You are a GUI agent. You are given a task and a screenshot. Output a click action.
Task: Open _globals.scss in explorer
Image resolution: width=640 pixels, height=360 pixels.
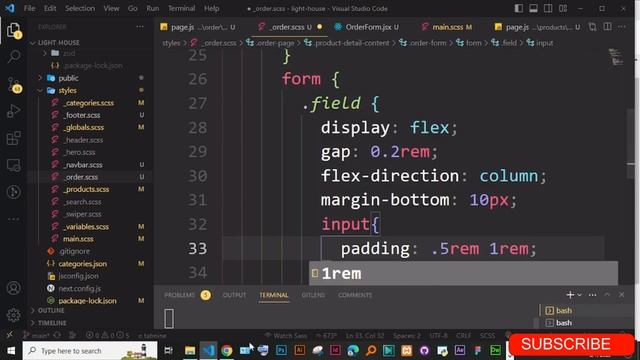pos(83,127)
